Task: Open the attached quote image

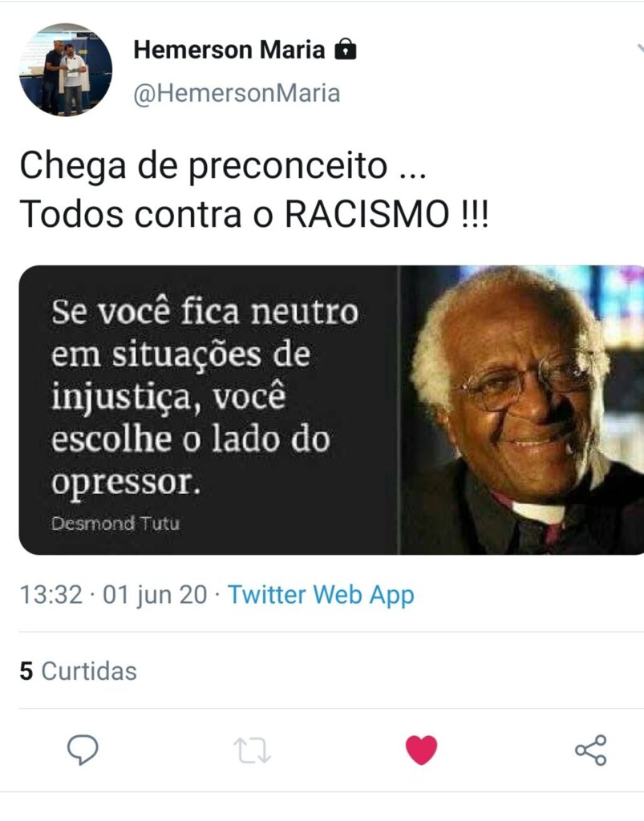Action: (331, 410)
